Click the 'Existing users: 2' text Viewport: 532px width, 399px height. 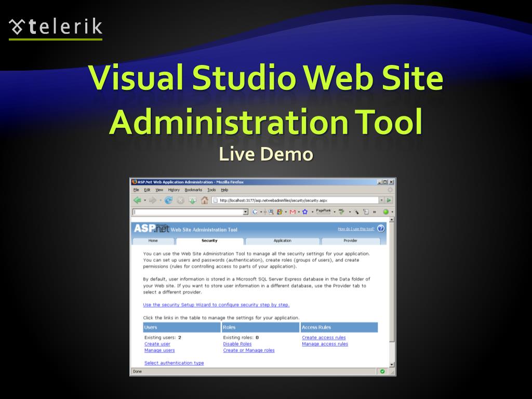pyautogui.click(x=163, y=338)
